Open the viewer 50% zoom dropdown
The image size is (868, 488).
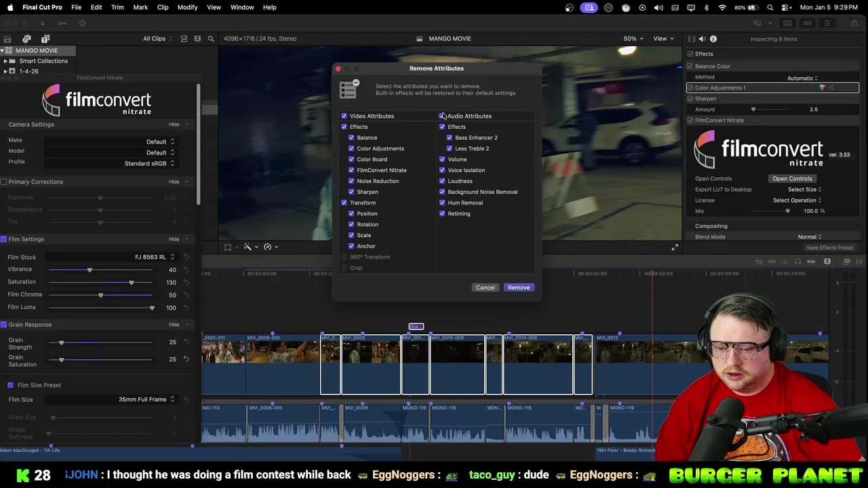[x=633, y=39]
